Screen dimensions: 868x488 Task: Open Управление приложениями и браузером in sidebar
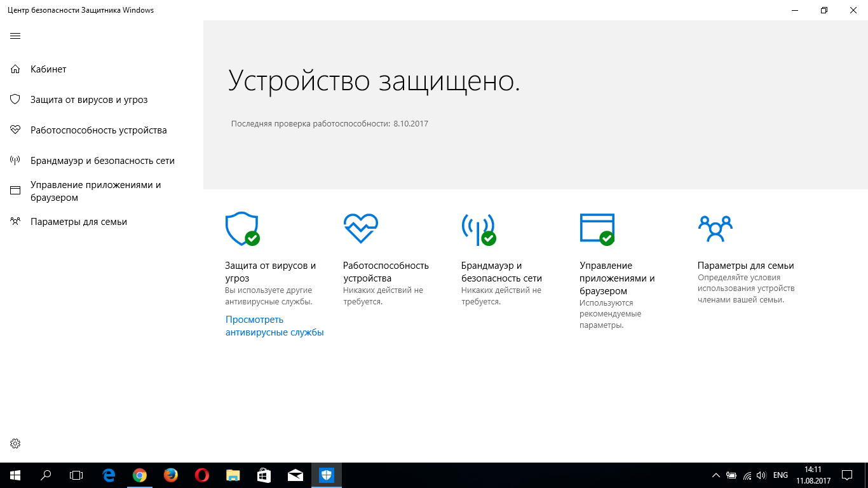tap(95, 191)
